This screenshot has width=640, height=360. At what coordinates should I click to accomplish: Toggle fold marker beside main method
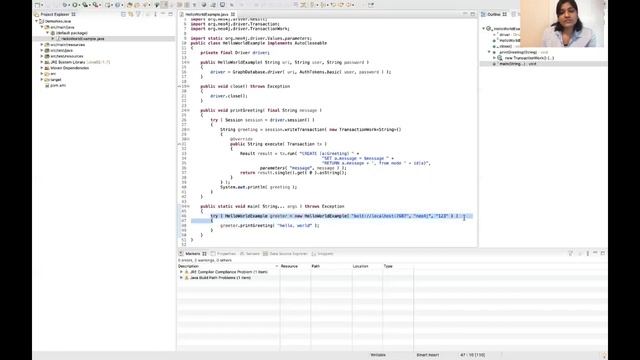coord(188,206)
